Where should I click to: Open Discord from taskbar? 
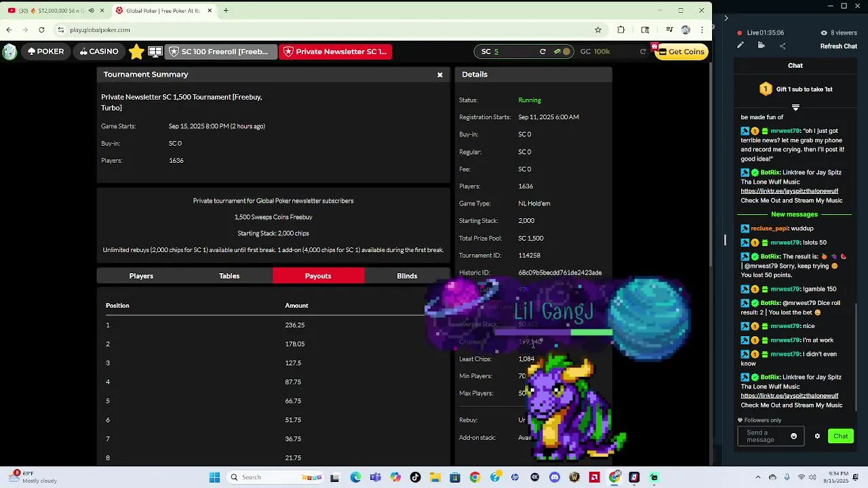pos(555,477)
